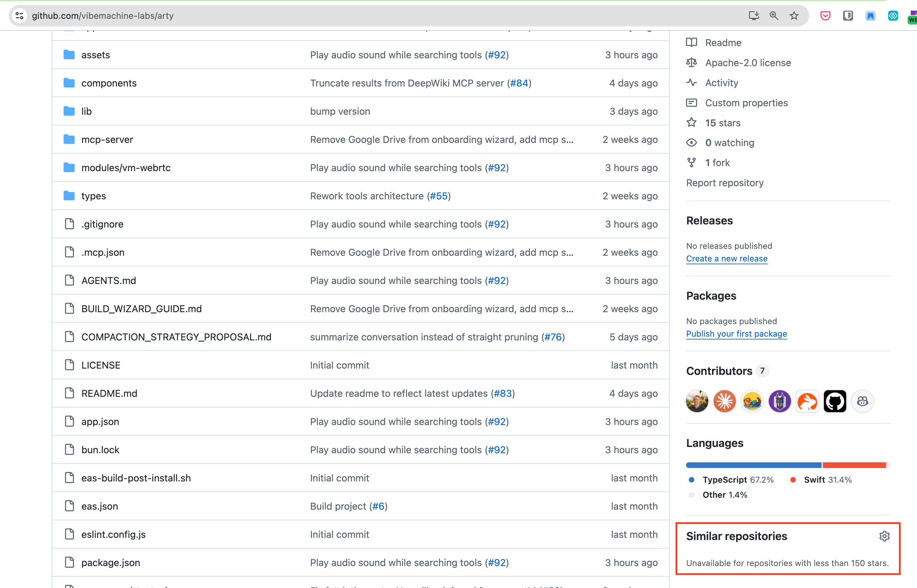Click Create a new release link

click(x=726, y=259)
